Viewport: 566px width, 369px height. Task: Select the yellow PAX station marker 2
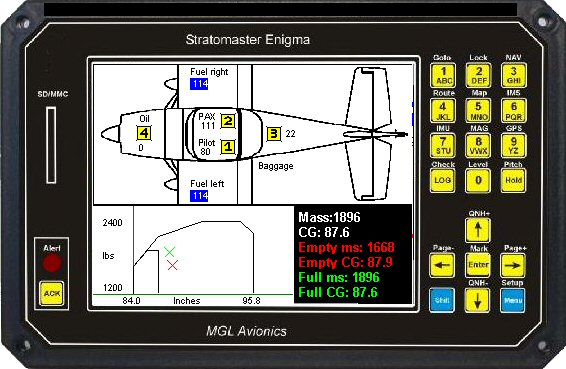coord(227,121)
